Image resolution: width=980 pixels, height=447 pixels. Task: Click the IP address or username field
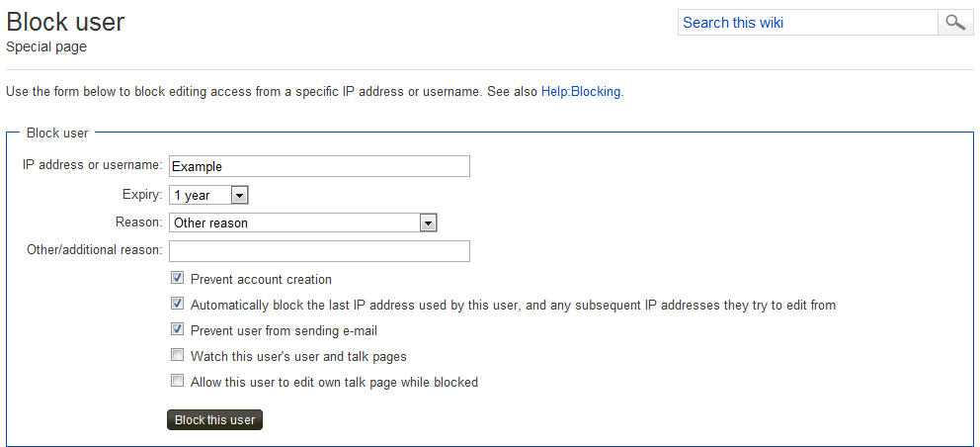[x=319, y=166]
